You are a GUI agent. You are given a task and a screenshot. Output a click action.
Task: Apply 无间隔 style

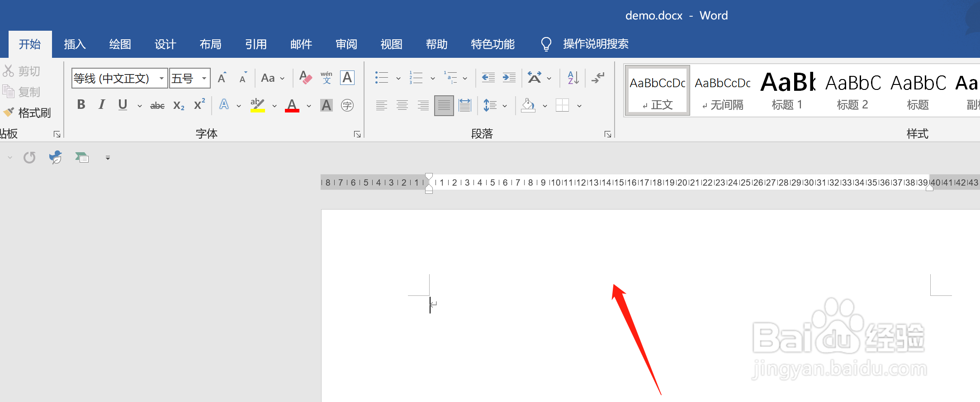(x=723, y=91)
